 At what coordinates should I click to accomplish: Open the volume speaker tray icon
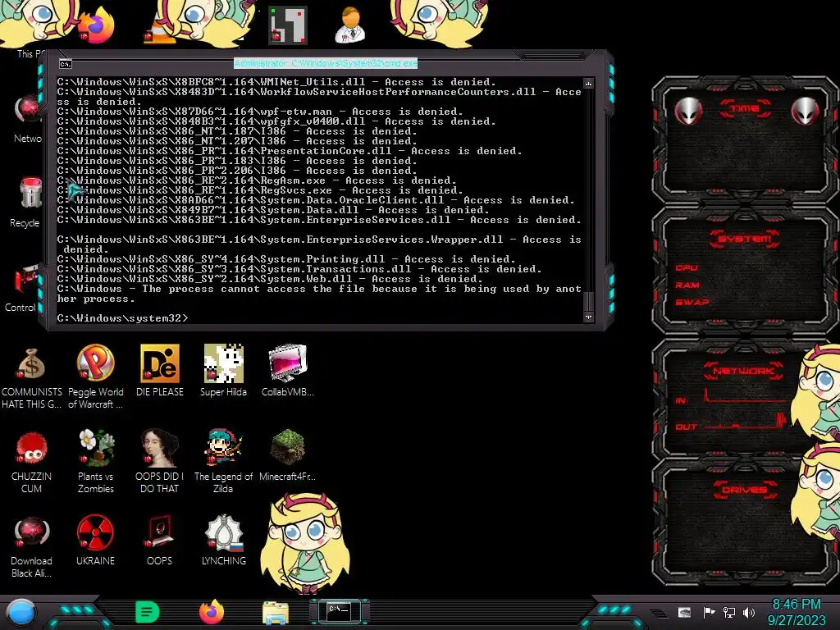[749, 612]
